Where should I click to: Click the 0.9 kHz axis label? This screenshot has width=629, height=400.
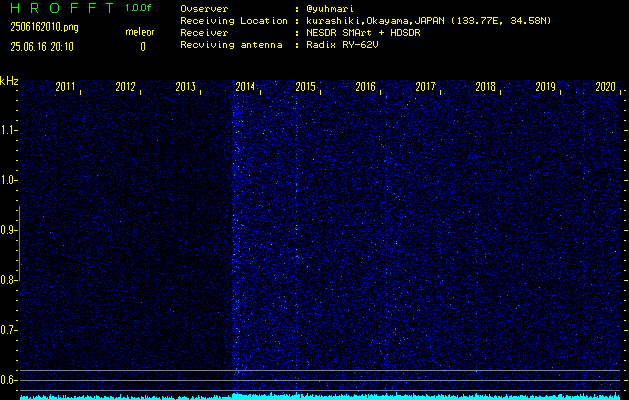(7, 230)
